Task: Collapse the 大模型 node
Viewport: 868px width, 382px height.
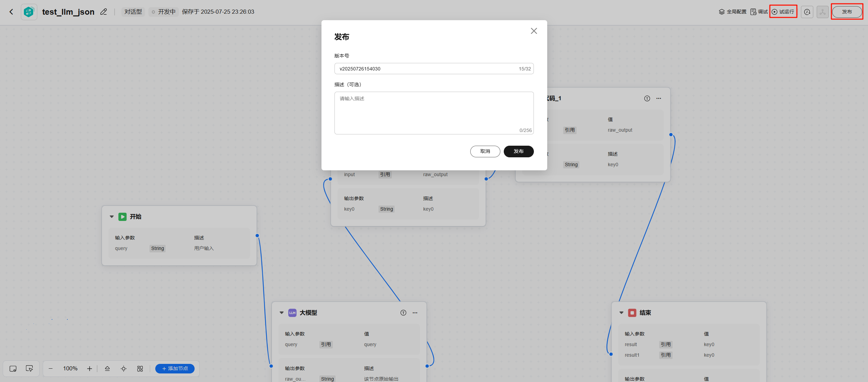Action: 281,313
